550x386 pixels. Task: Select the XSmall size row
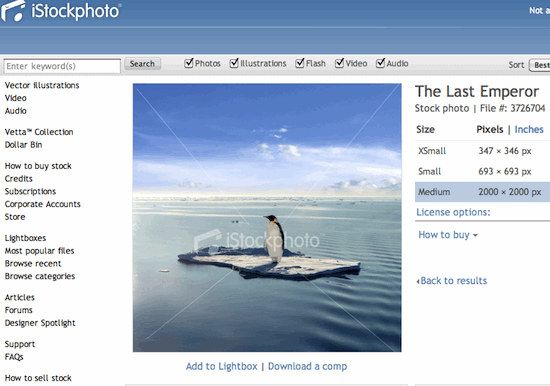click(482, 151)
